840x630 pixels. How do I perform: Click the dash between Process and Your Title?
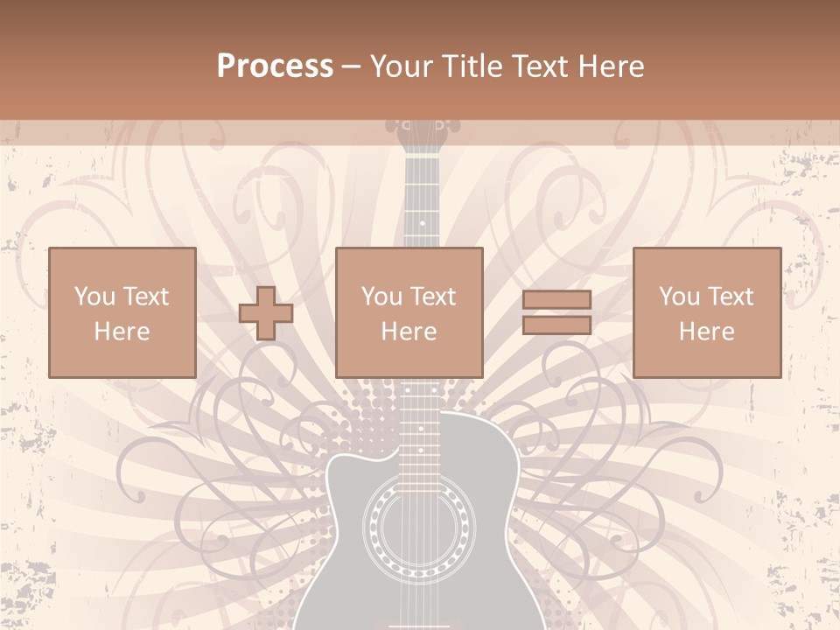(x=351, y=66)
